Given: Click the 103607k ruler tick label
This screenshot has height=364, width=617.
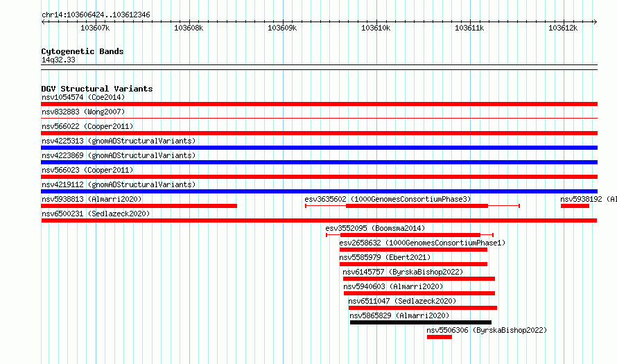Looking at the screenshot, I should tap(95, 28).
